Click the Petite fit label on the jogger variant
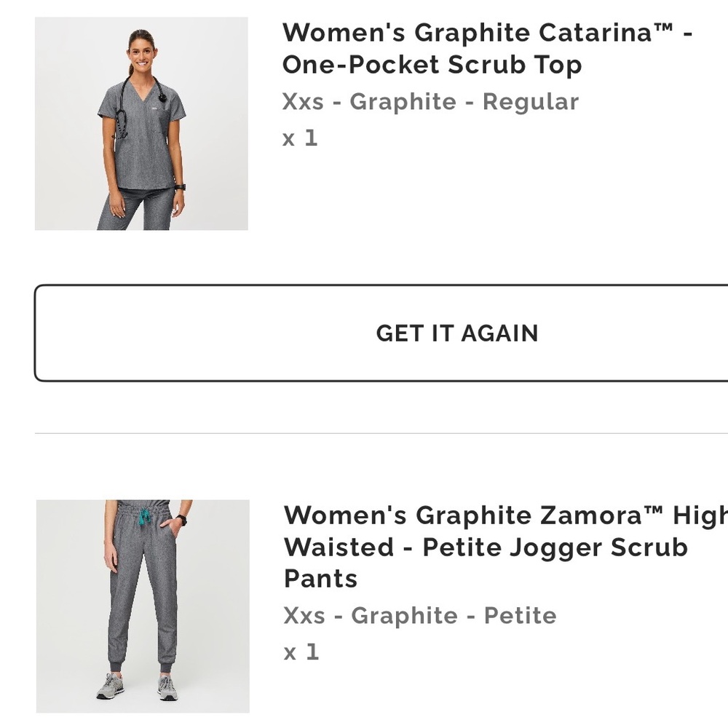 pyautogui.click(x=520, y=615)
